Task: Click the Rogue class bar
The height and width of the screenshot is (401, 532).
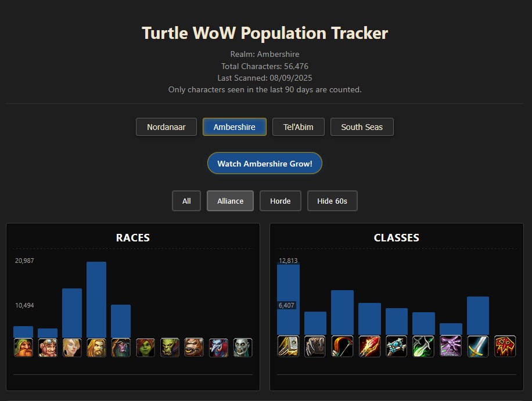Action: [x=424, y=324]
